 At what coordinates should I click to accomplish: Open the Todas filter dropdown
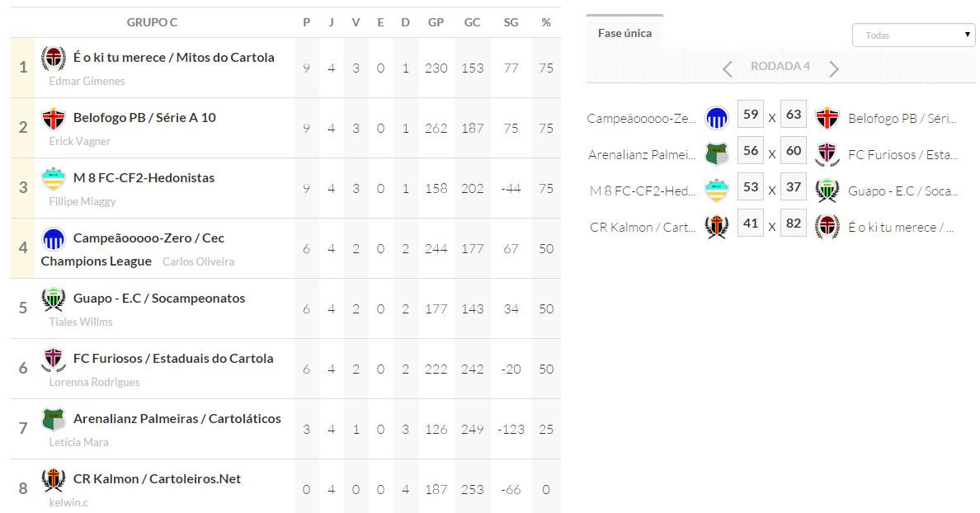click(x=913, y=35)
